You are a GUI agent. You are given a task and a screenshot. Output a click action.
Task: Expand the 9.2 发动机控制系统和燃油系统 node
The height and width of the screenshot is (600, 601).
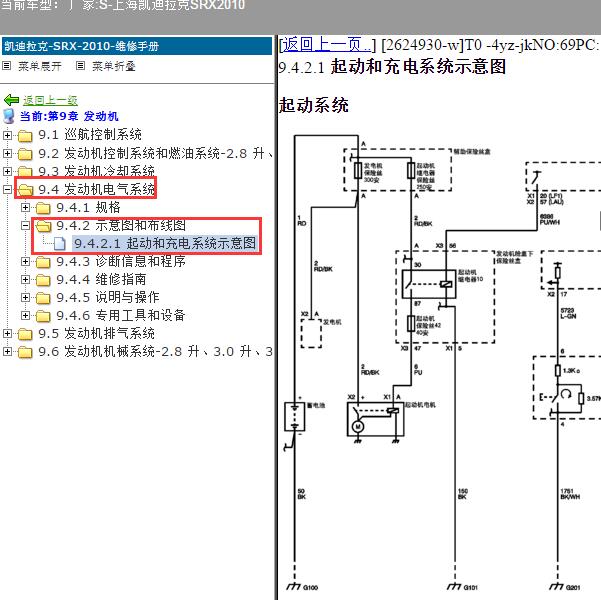pos(7,153)
